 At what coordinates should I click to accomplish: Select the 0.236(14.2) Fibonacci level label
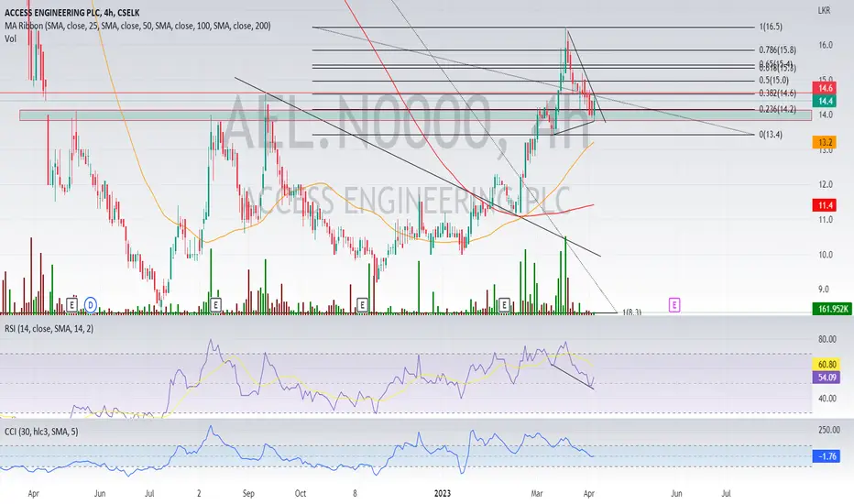(x=777, y=110)
